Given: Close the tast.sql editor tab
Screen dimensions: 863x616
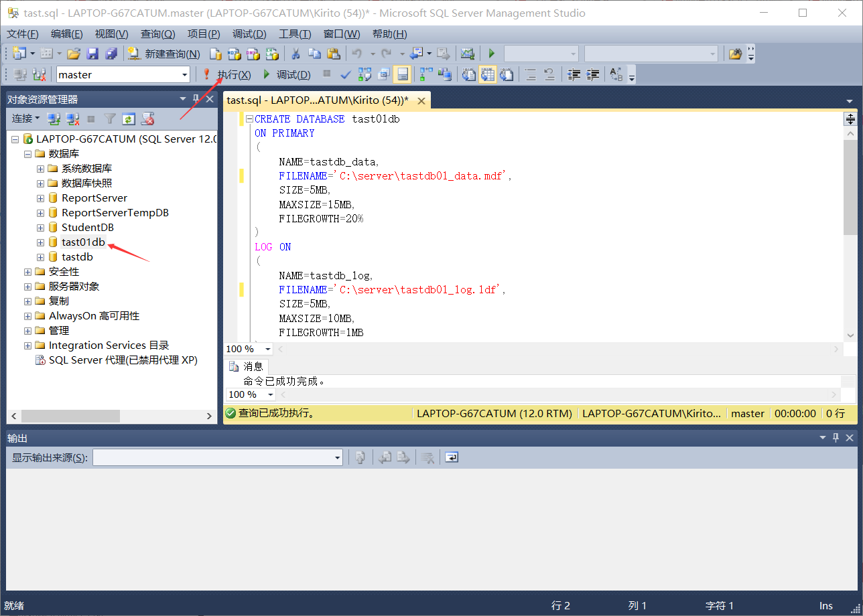Looking at the screenshot, I should point(421,100).
